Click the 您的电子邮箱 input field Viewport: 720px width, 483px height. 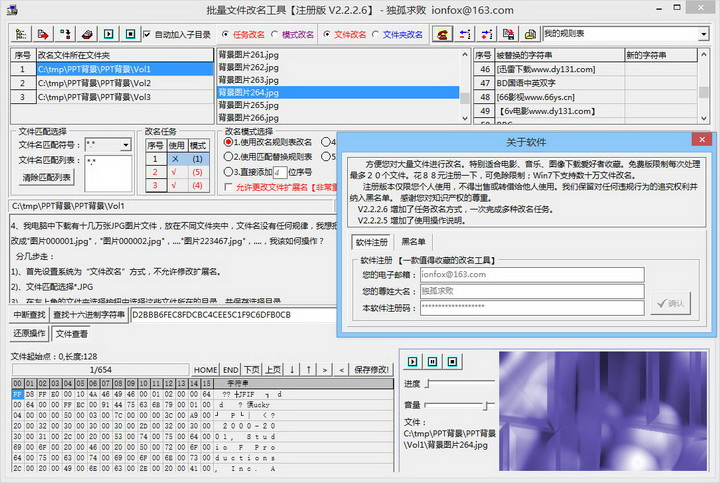click(x=532, y=275)
